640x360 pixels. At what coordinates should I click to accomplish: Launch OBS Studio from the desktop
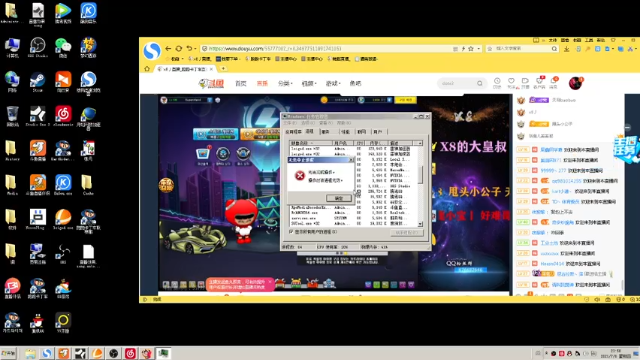[38, 47]
